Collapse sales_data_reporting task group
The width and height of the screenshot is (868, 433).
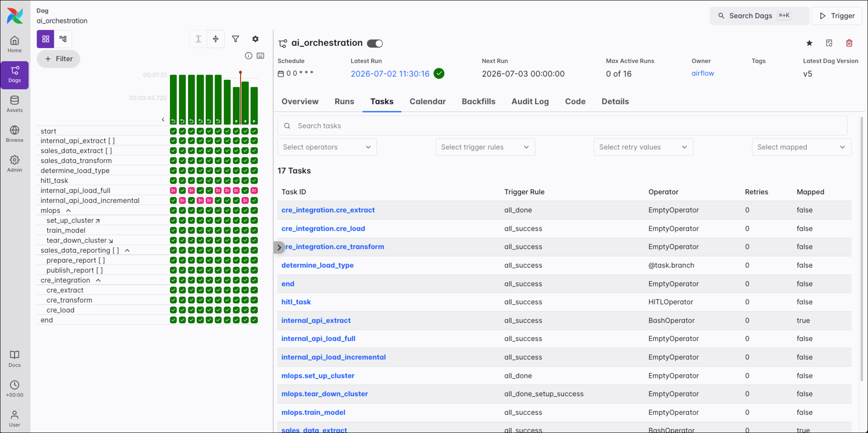tap(127, 251)
